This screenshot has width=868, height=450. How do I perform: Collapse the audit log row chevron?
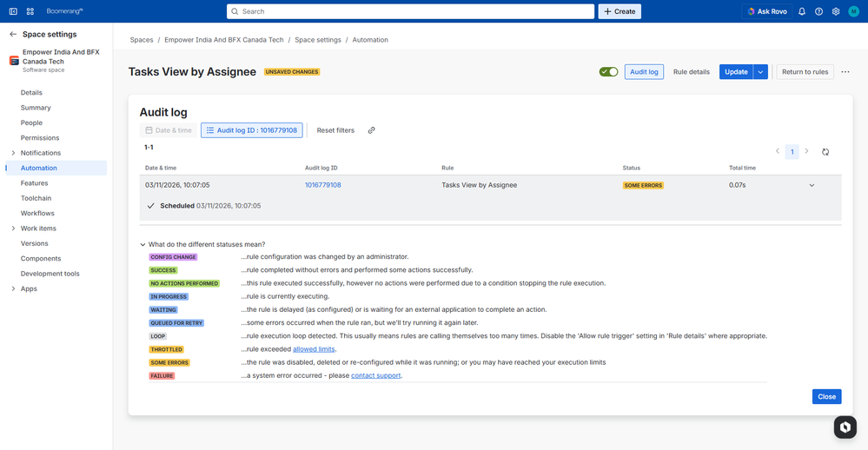tap(812, 185)
